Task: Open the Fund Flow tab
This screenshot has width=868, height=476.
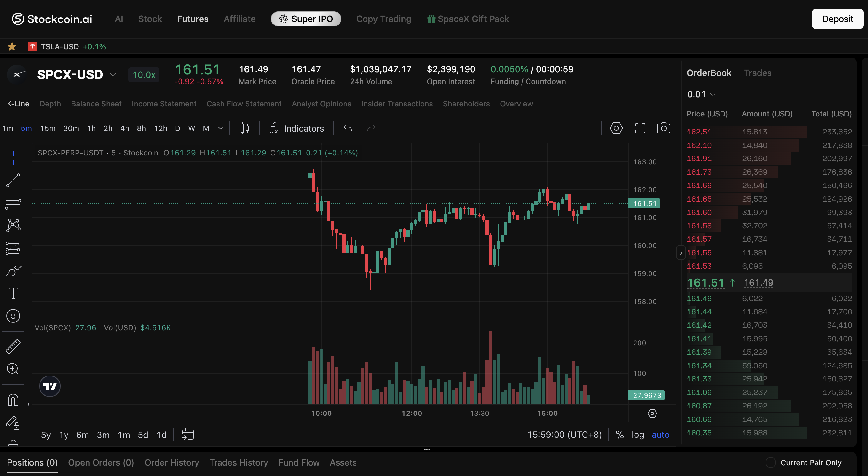Action: click(299, 462)
